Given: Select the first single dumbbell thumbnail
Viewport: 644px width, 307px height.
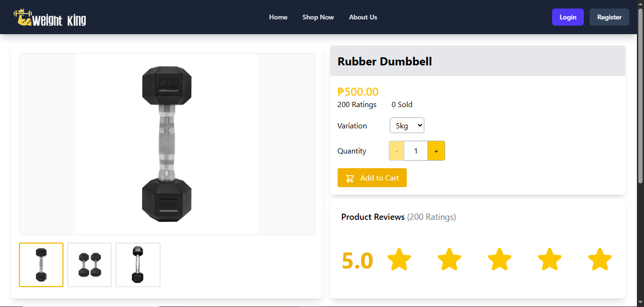Looking at the screenshot, I should 41,265.
